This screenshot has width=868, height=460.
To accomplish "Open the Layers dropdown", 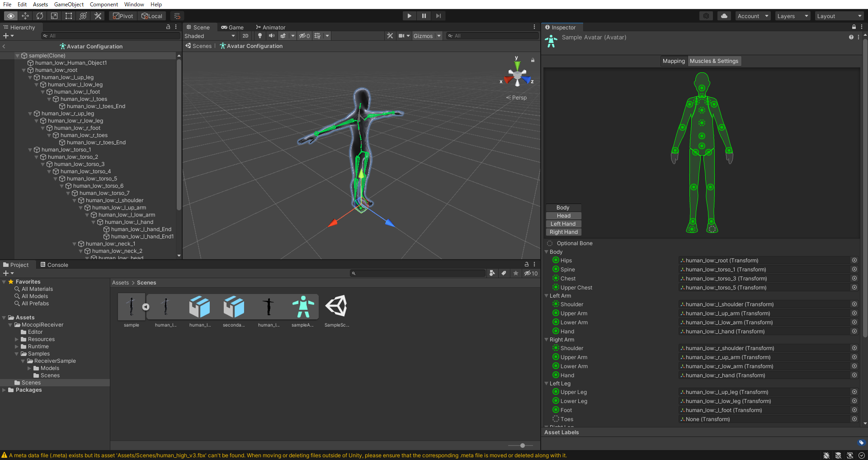I will (x=792, y=16).
